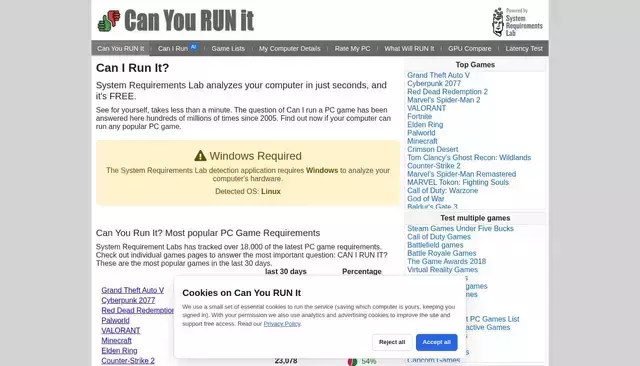Image resolution: width=640 pixels, height=366 pixels.
Task: Open the God of War link
Action: (x=425, y=199)
